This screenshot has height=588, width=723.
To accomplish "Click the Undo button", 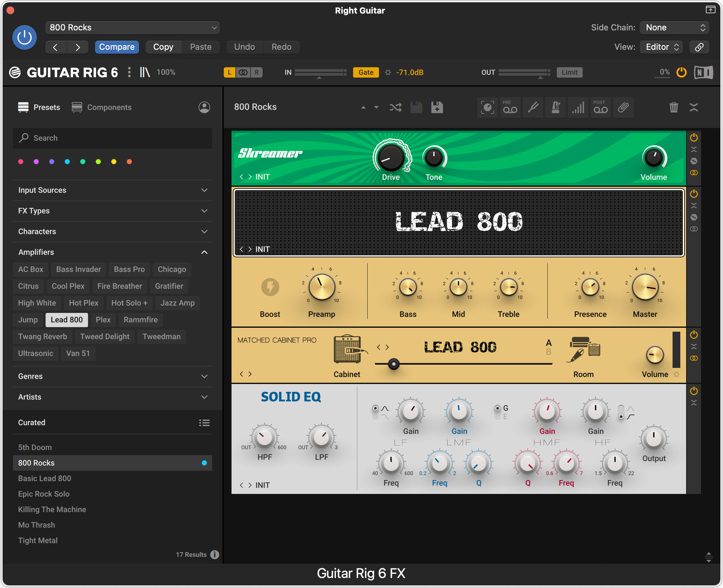I will coord(244,47).
